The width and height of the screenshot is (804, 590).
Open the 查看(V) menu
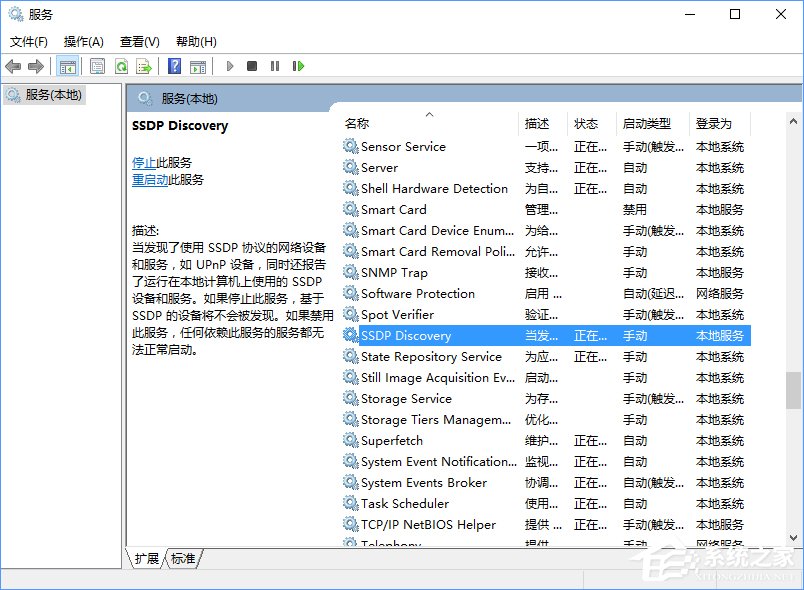click(x=139, y=42)
